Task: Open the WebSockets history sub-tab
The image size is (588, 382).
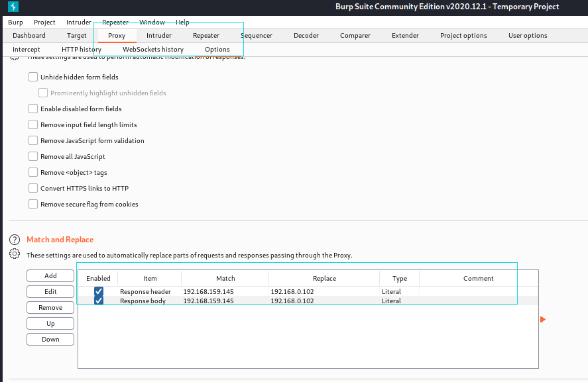Action: click(153, 50)
